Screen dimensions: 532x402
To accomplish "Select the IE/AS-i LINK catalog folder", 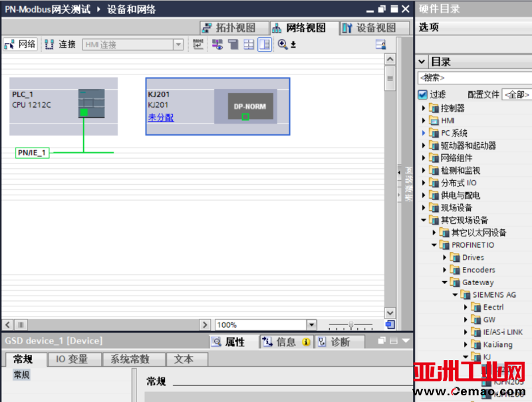I will [503, 332].
